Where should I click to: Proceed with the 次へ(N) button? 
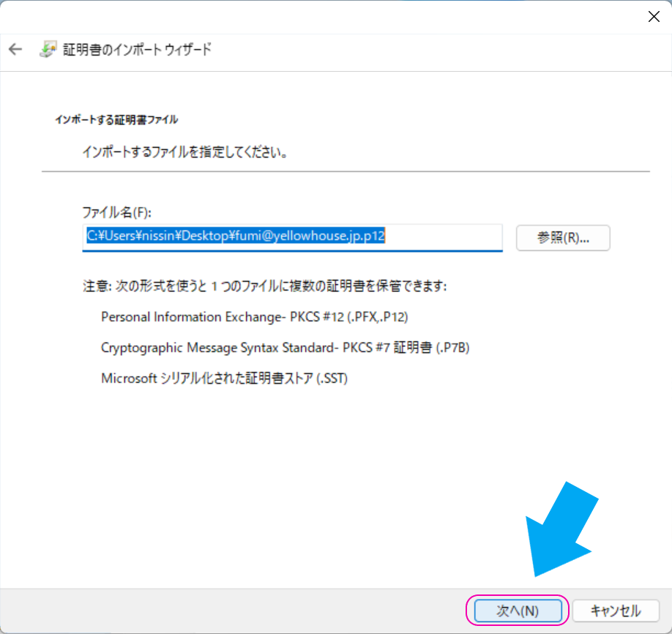pos(518,611)
